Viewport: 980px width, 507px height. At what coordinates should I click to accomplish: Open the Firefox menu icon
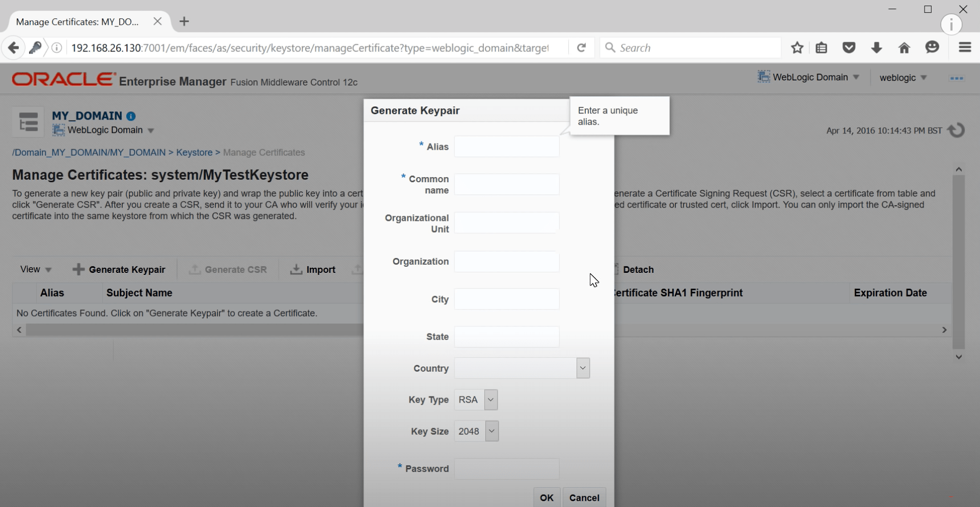(964, 47)
